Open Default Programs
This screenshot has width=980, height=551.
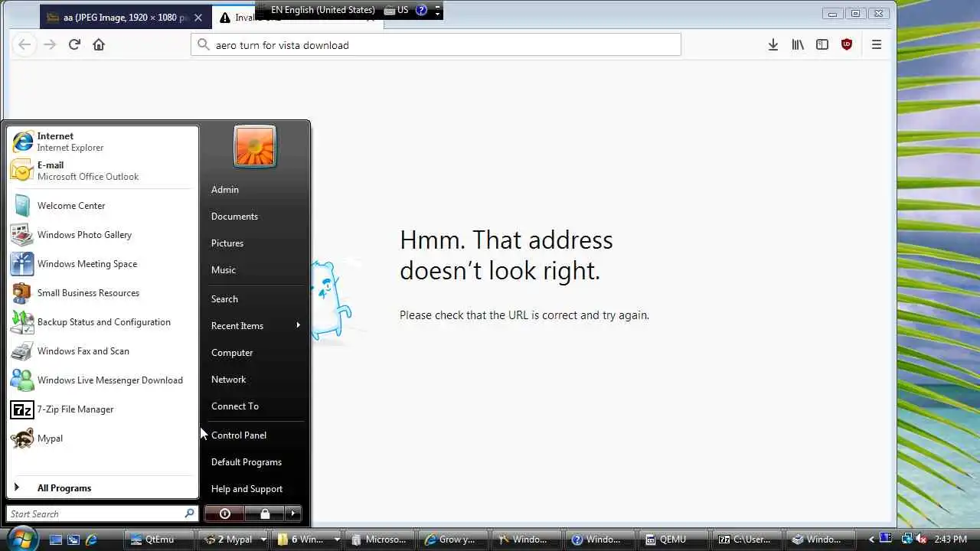click(256, 462)
